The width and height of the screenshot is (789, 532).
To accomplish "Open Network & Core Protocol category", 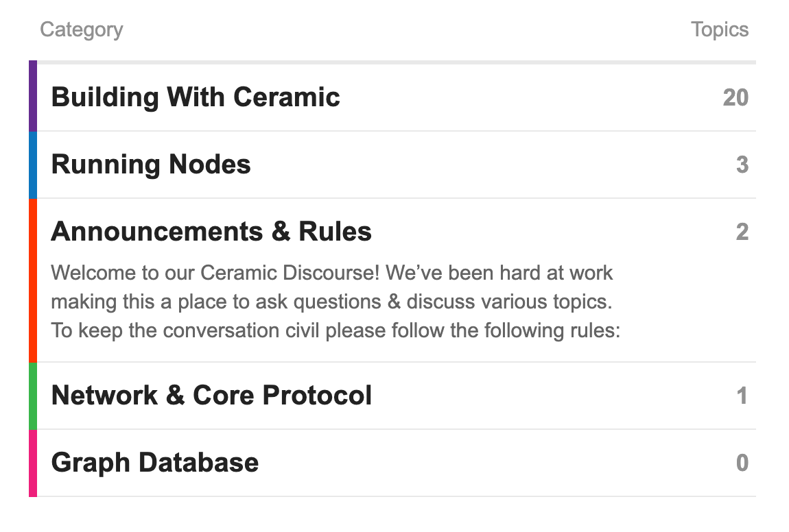I will (211, 396).
